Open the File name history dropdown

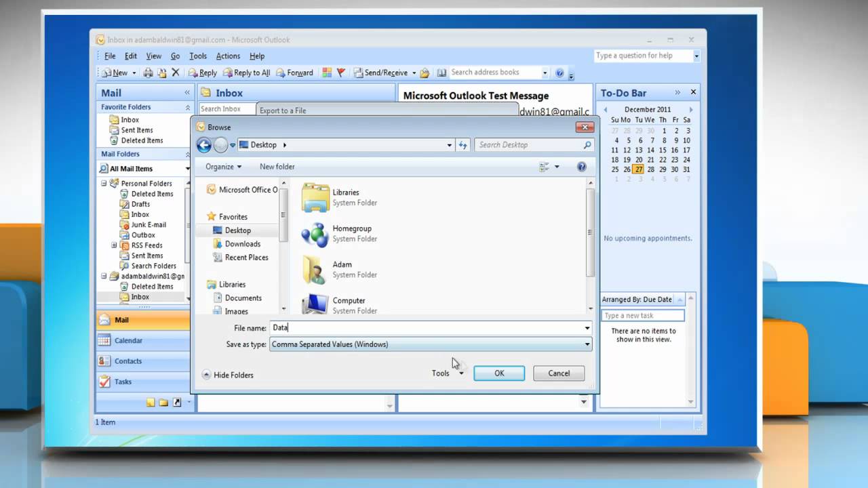tap(587, 328)
